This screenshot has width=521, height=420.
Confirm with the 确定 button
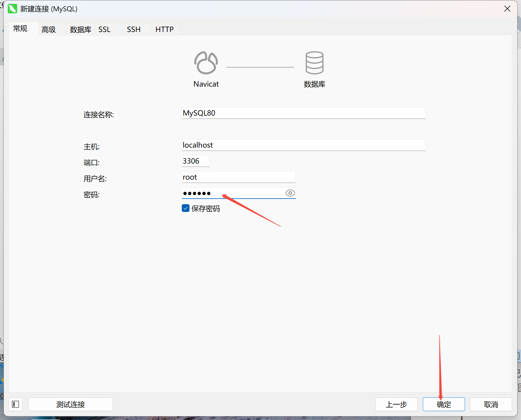(444, 404)
